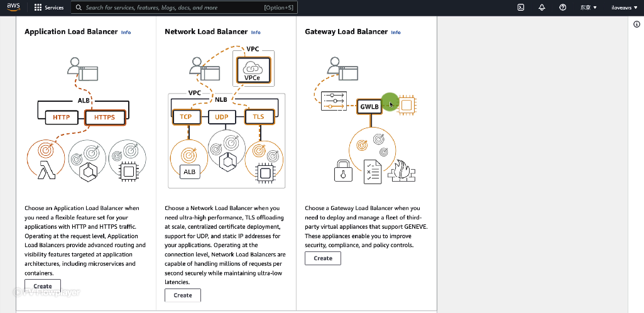Screen dimensions: 644x313
Task: Open the info panel icon at right edge
Action: (x=637, y=25)
